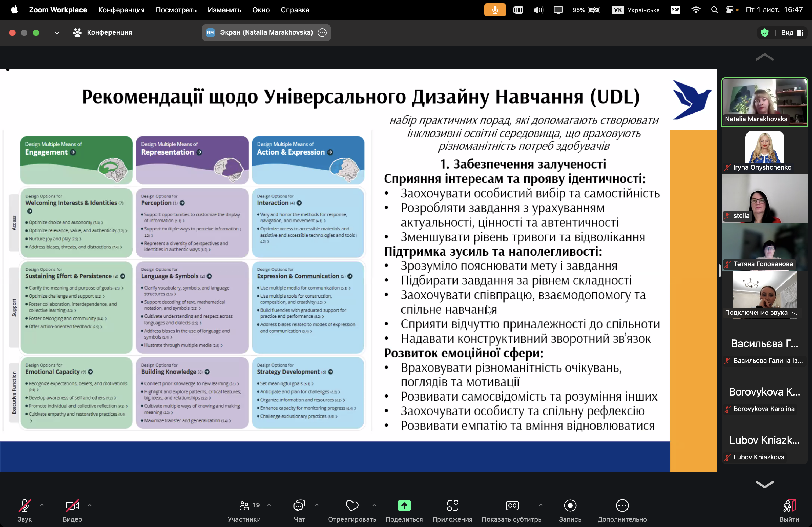Open shared screen options ellipsis button
The width and height of the screenshot is (812, 527).
pos(322,32)
